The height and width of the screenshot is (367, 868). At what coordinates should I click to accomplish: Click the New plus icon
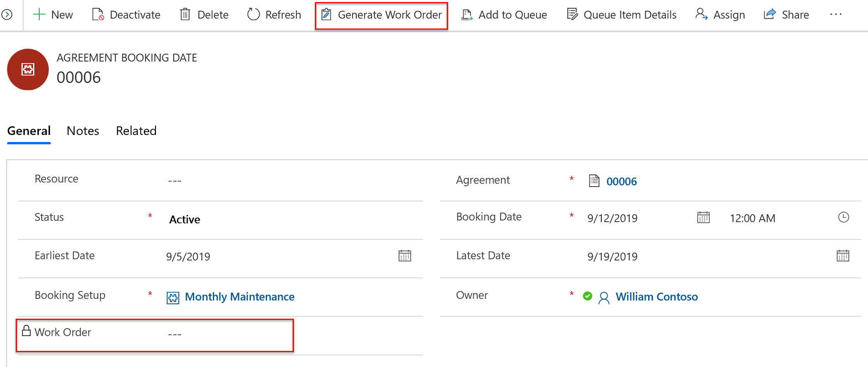pos(39,14)
